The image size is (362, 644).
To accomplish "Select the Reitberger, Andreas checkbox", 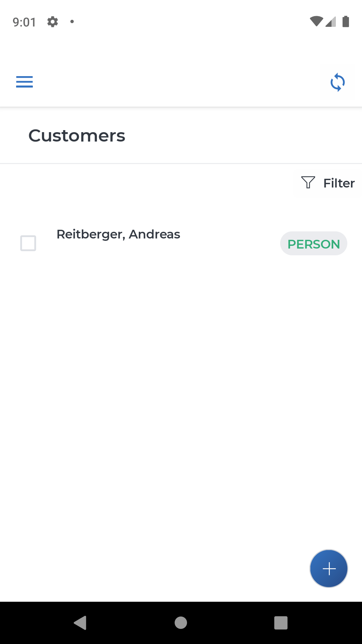I will click(x=28, y=243).
